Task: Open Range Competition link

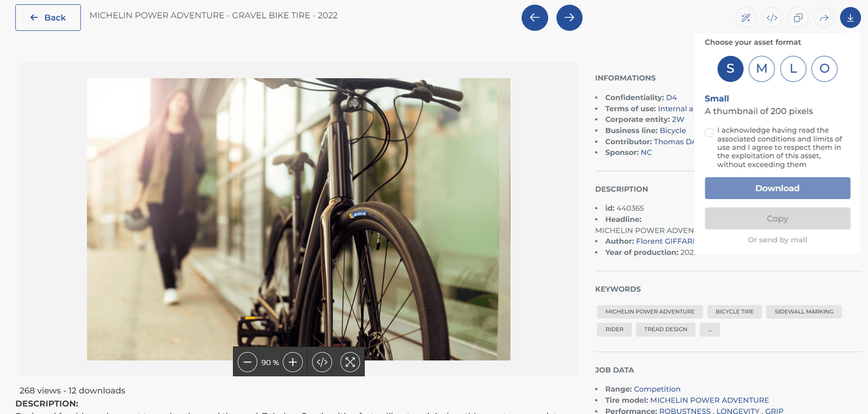Action: pyautogui.click(x=657, y=389)
